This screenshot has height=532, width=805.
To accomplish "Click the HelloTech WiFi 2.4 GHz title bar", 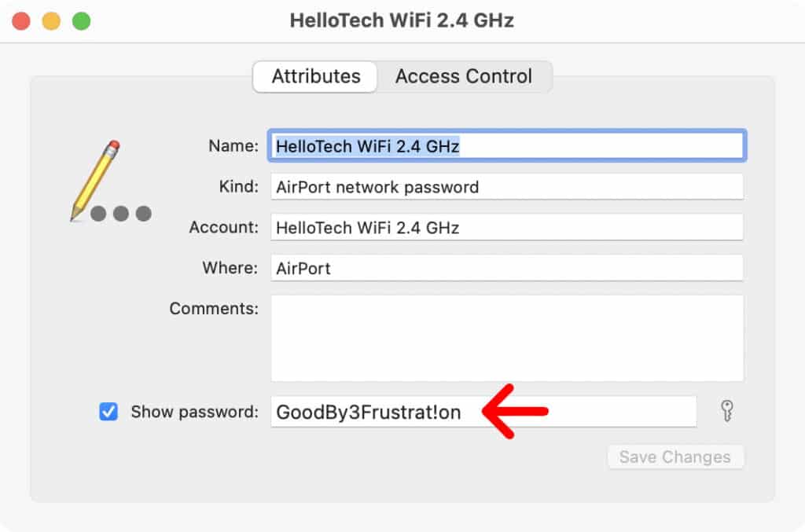I will pos(402,20).
